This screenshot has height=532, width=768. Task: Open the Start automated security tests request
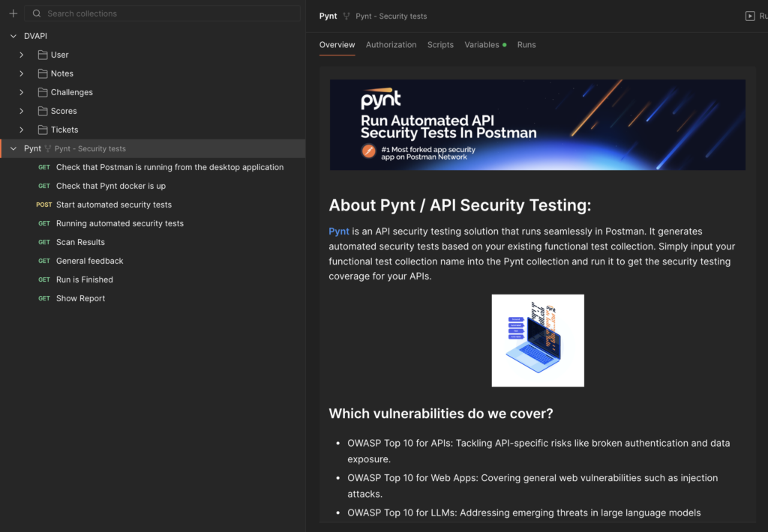coord(114,205)
